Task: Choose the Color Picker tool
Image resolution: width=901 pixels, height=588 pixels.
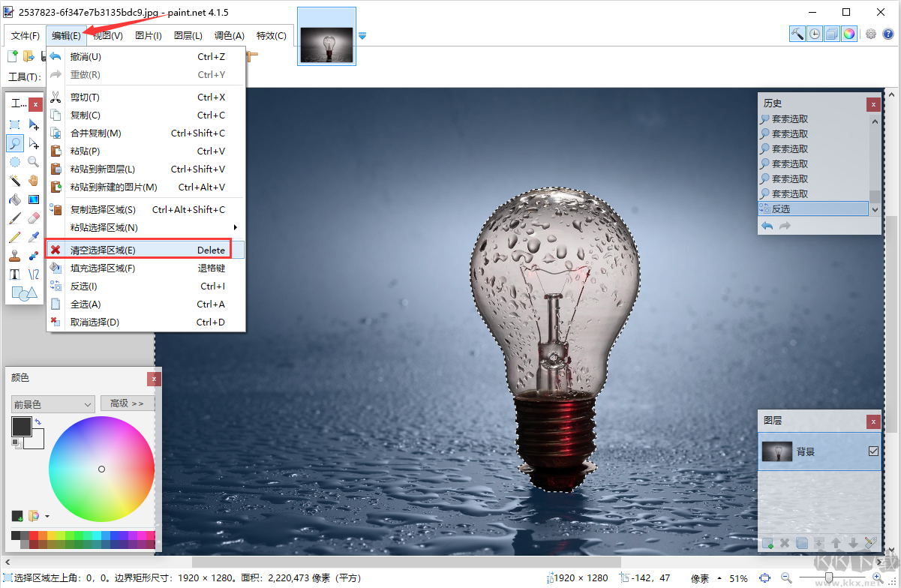Action: pos(33,235)
